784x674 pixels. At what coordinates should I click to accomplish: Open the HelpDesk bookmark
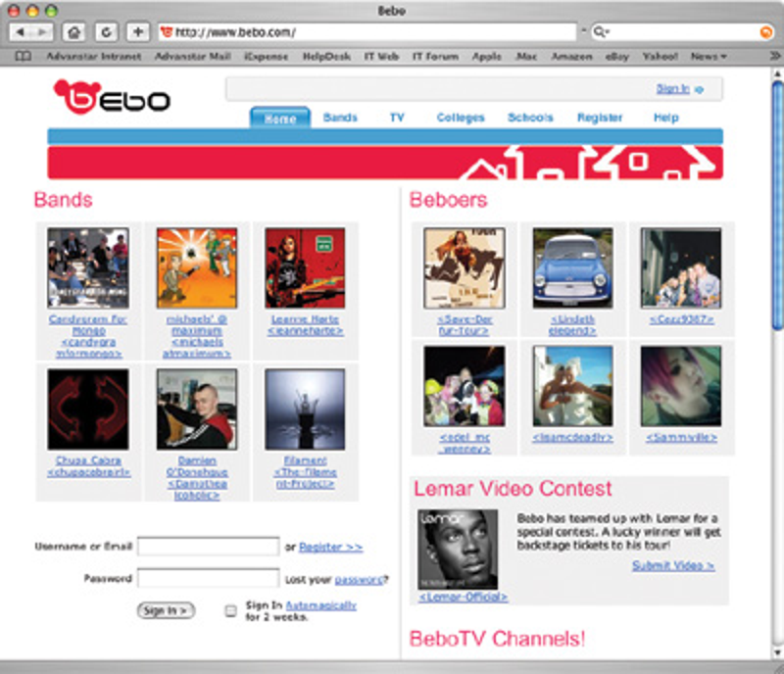pyautogui.click(x=326, y=57)
